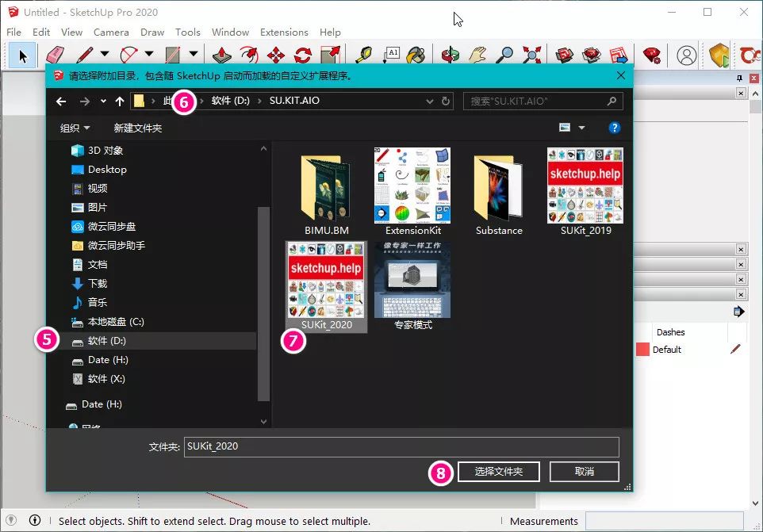
Task: Click the 文件夹 folder name field
Action: pyautogui.click(x=401, y=446)
